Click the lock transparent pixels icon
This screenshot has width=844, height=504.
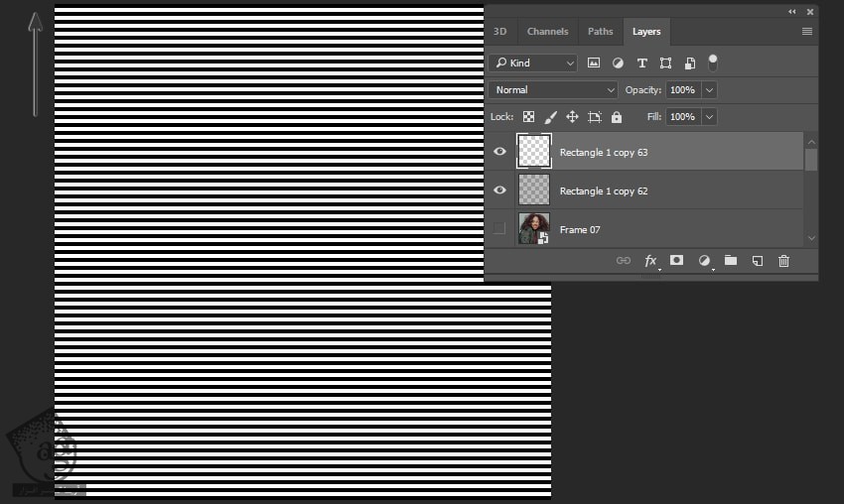tap(529, 117)
